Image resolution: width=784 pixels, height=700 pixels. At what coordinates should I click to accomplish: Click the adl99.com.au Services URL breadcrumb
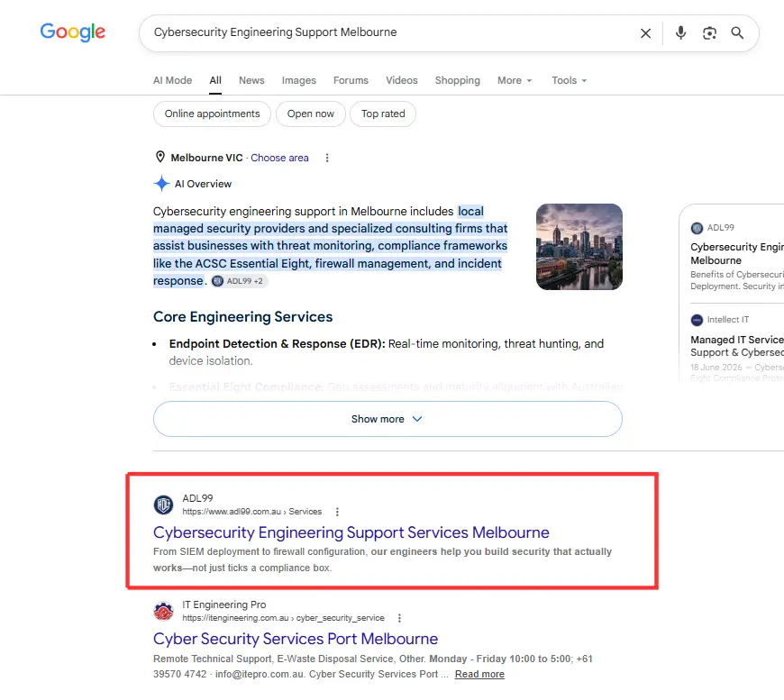tap(252, 512)
